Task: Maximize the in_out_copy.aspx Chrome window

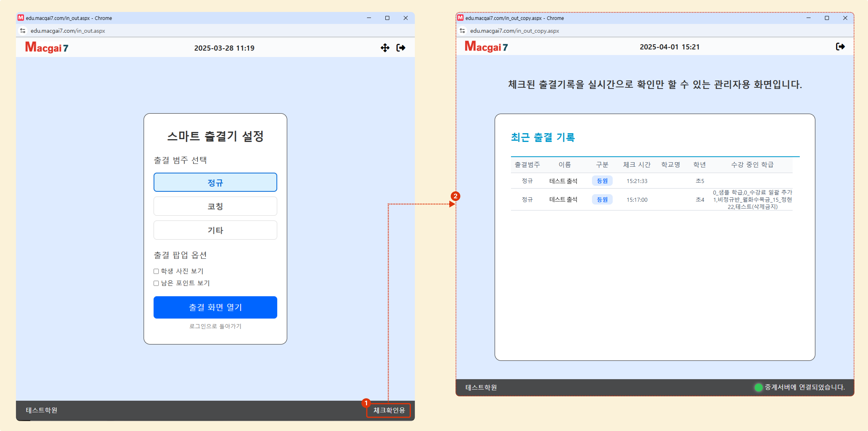Action: (x=827, y=18)
